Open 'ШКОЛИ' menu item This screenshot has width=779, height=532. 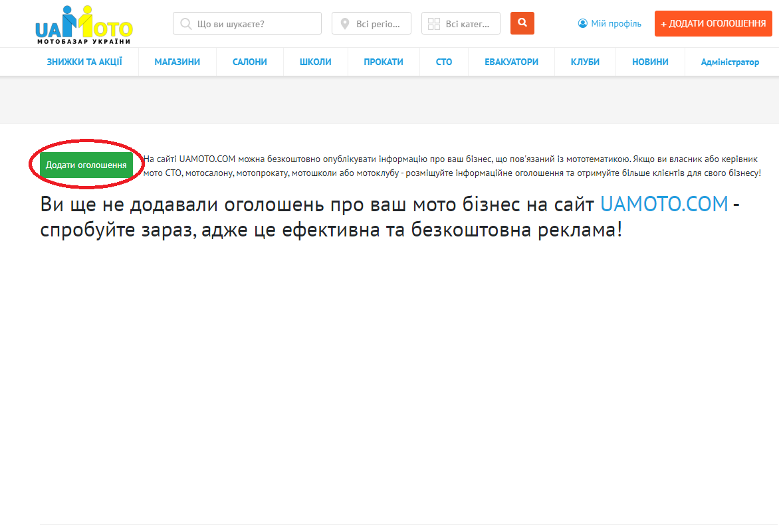tap(316, 62)
